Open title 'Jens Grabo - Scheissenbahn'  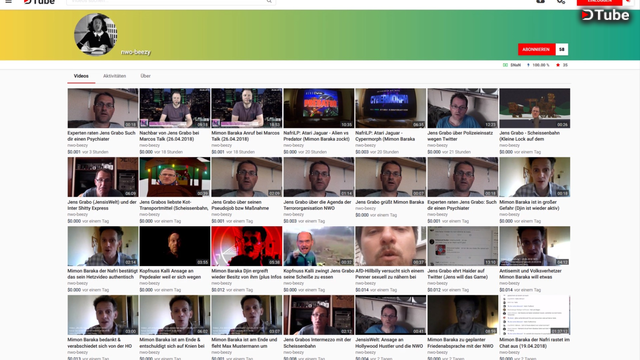(530, 136)
